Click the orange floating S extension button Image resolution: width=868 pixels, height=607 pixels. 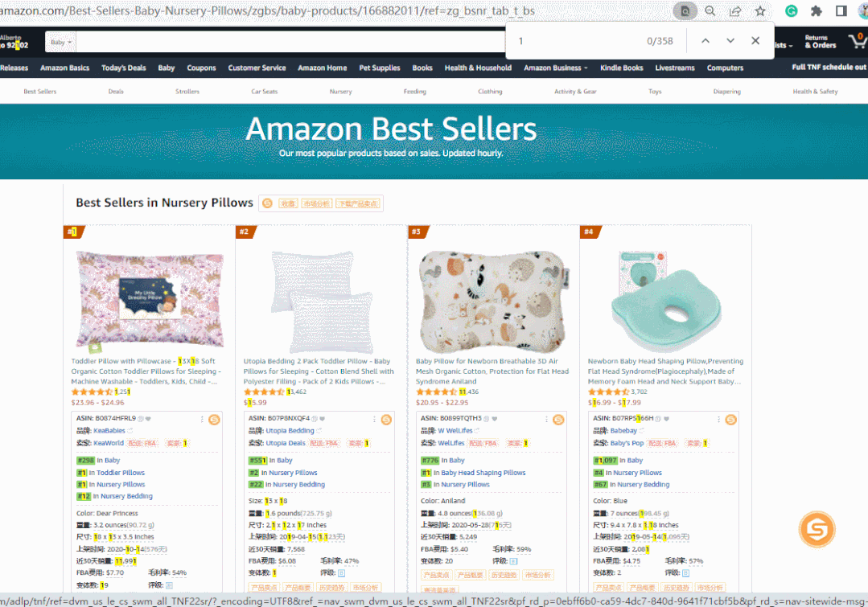pos(817,530)
